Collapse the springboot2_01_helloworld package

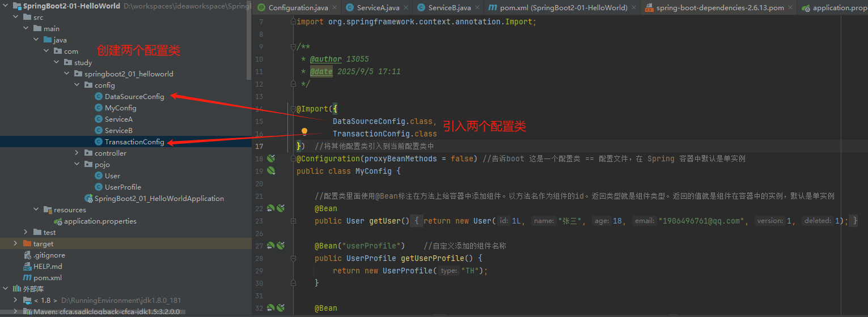pyautogui.click(x=67, y=74)
